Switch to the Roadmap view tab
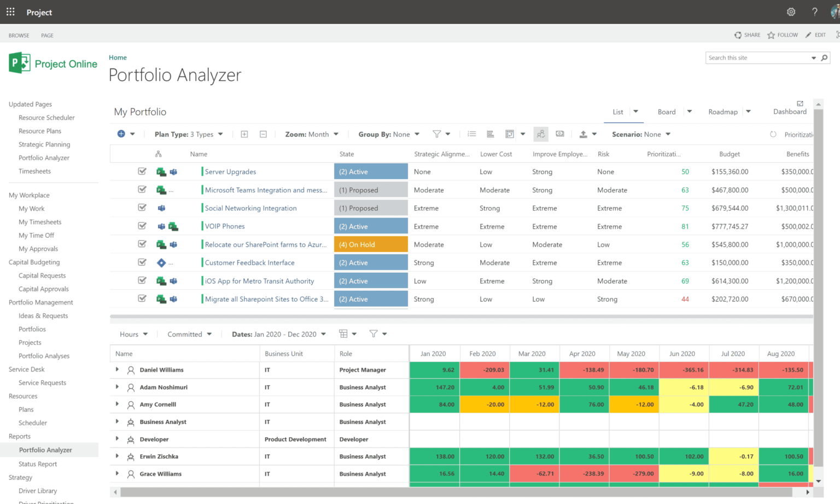Viewport: 840px width, 504px height. [x=723, y=112]
